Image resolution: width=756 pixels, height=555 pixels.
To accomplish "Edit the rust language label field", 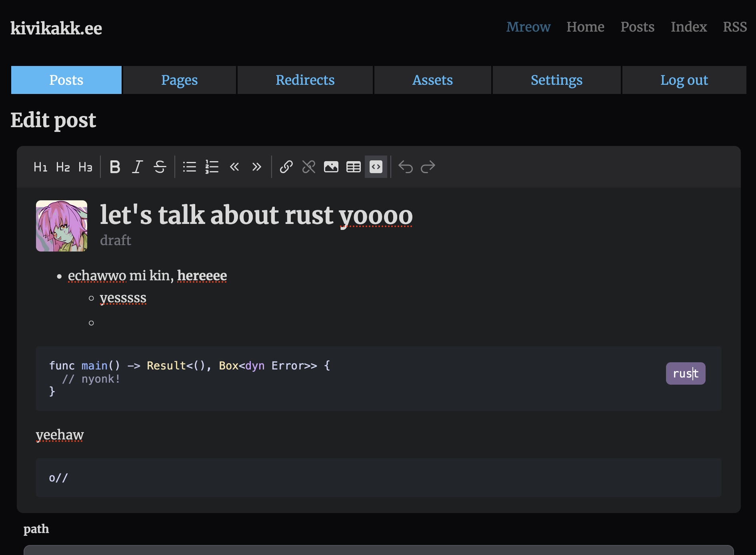I will pos(685,373).
